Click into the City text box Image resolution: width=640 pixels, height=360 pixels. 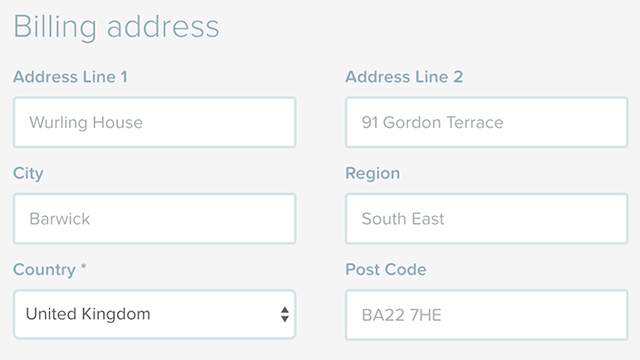point(154,218)
